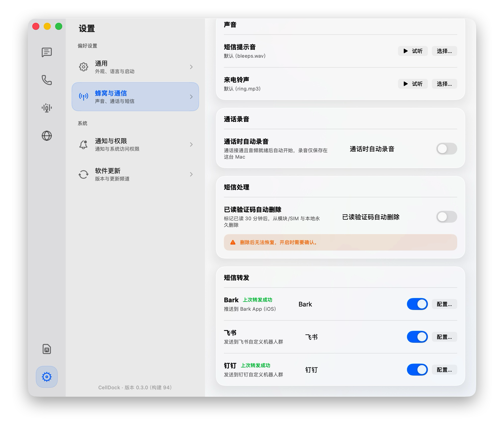Click the antenna icon beside 蜂窝与通信
This screenshot has height=434, width=504.
[84, 96]
